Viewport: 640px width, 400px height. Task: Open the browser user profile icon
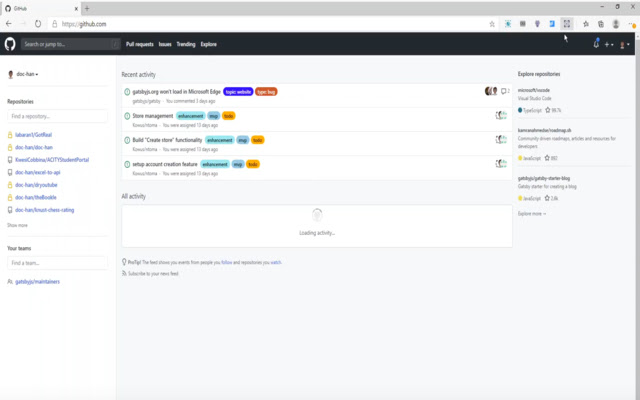click(x=616, y=24)
